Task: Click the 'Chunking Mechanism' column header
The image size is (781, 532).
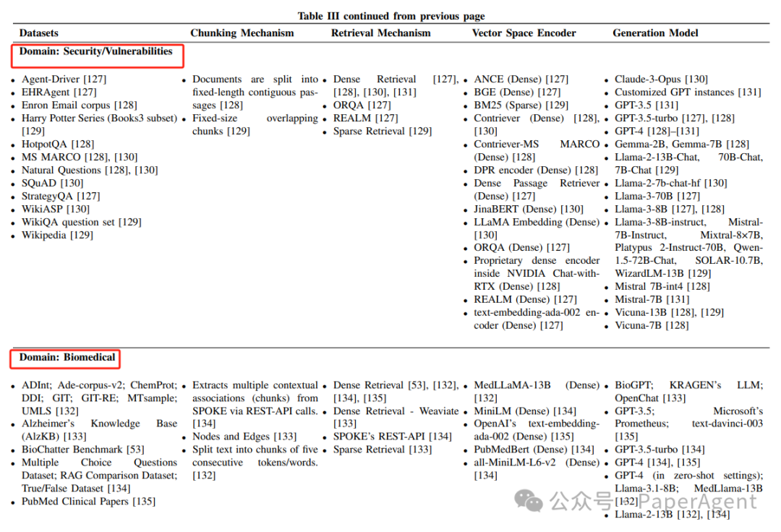Action: click(x=242, y=33)
